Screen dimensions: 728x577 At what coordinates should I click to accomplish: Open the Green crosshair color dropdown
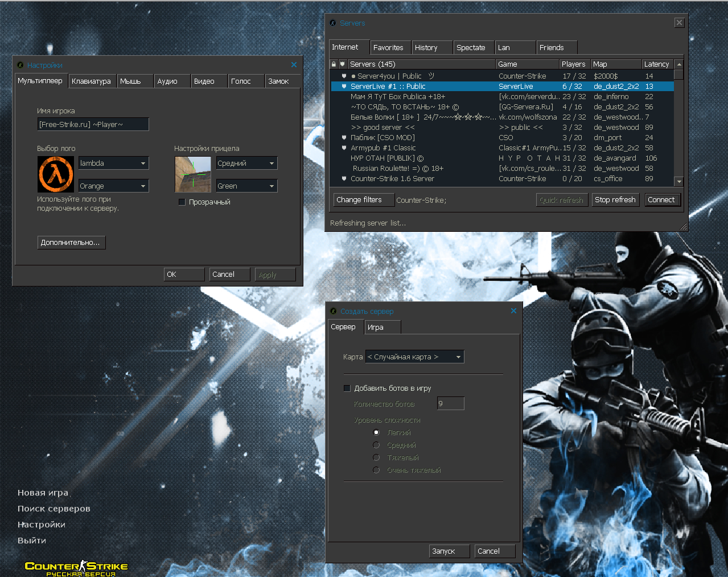246,186
